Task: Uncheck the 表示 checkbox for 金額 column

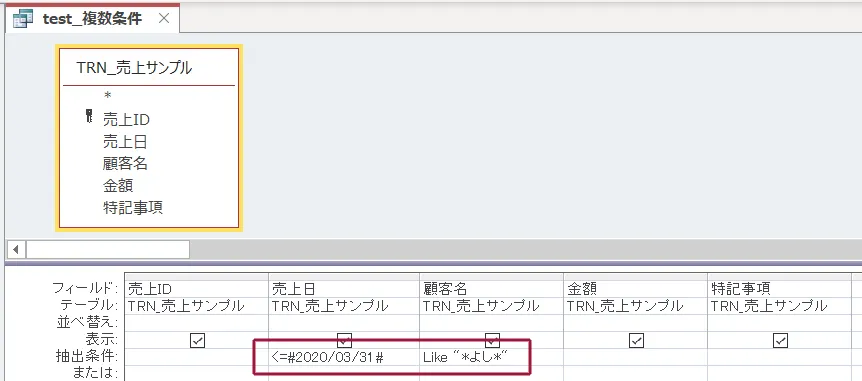Action: tap(636, 341)
